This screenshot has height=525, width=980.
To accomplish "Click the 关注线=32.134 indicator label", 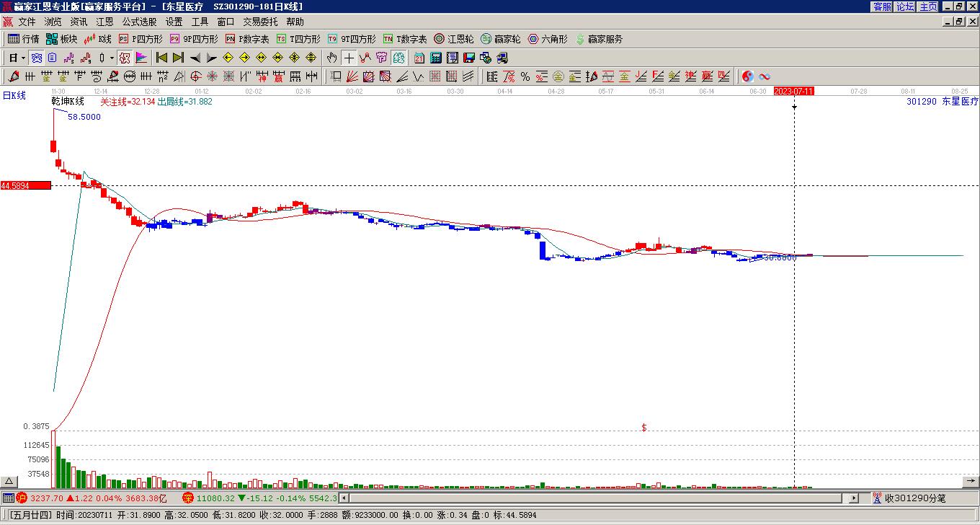I will (x=128, y=102).
